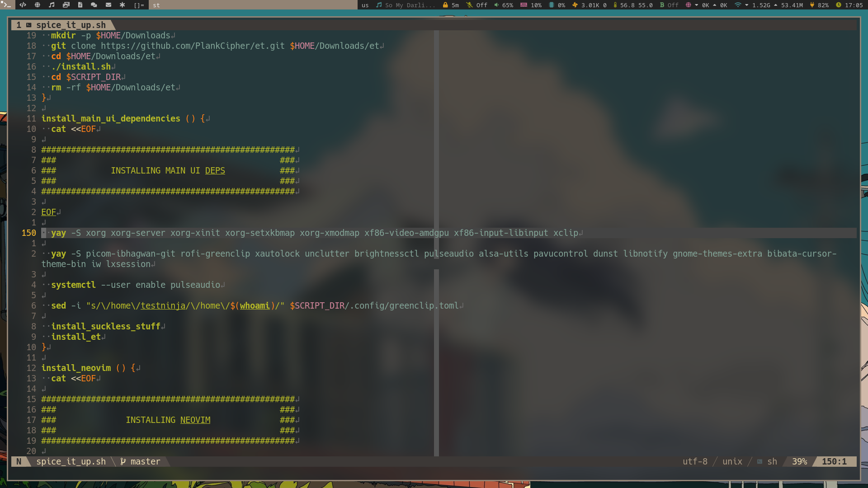This screenshot has height=488, width=868.
Task: Switch to the chat bubbles workspace tag
Action: (x=94, y=5)
